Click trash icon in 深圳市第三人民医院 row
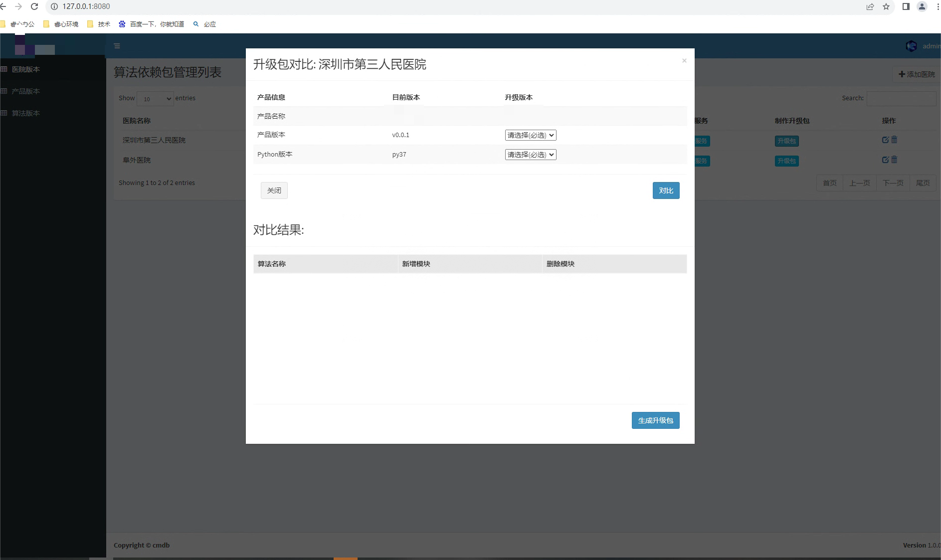 click(894, 140)
